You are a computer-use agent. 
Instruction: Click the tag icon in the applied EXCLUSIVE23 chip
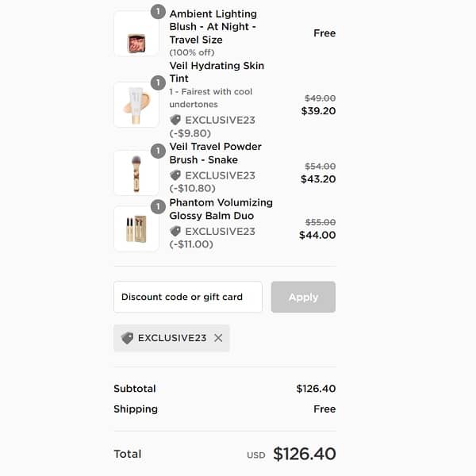click(127, 338)
